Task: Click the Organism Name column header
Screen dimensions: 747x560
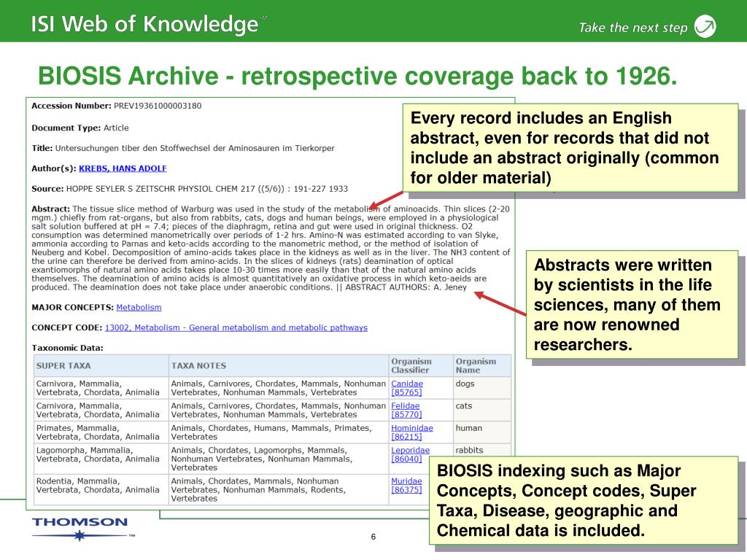Action: [x=481, y=366]
